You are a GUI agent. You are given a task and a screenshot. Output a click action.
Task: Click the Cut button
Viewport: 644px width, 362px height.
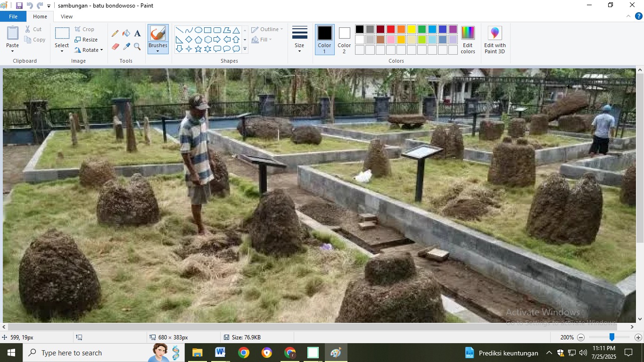pyautogui.click(x=33, y=29)
